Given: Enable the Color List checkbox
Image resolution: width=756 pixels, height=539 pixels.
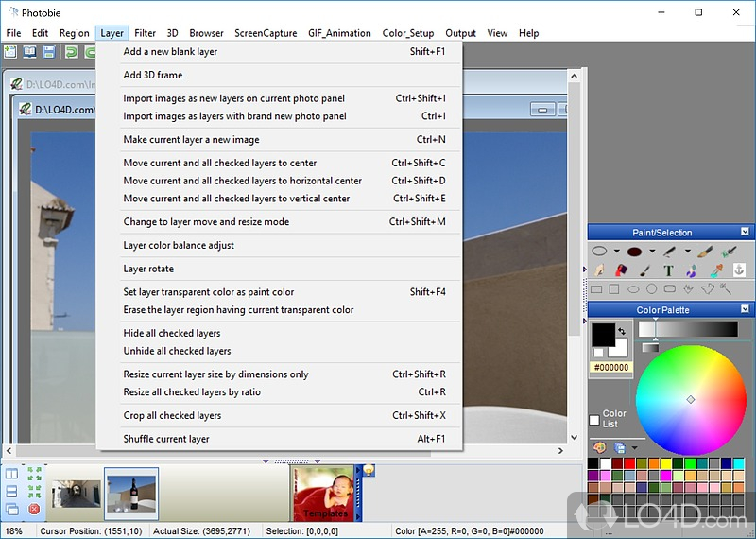Looking at the screenshot, I should point(594,420).
